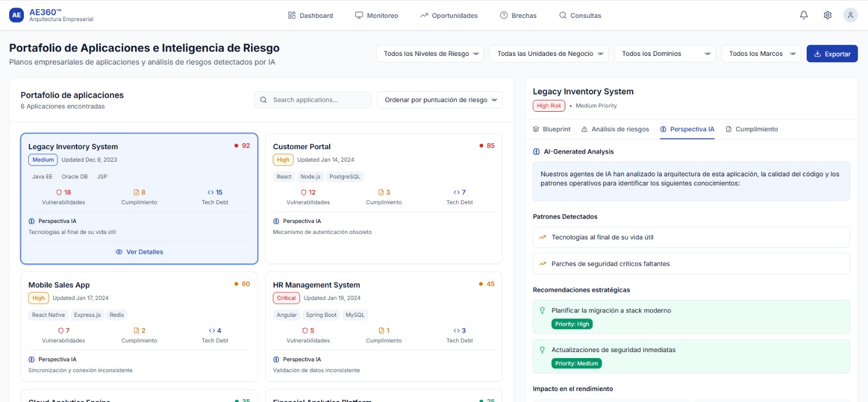The height and width of the screenshot is (402, 868).
Task: Click the user profile avatar icon
Action: pyautogui.click(x=850, y=15)
